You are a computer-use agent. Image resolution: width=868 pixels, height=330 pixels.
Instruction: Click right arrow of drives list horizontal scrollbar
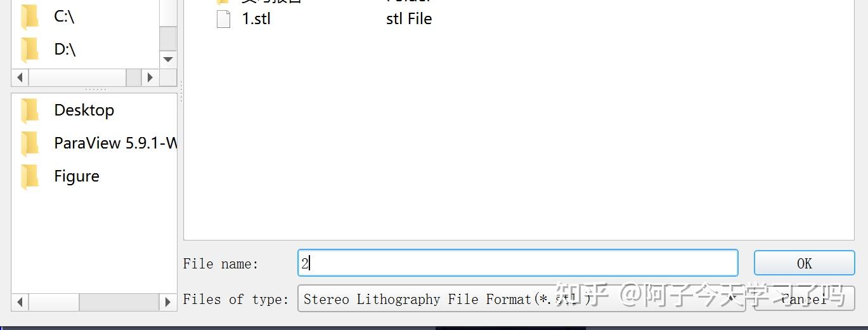point(150,77)
